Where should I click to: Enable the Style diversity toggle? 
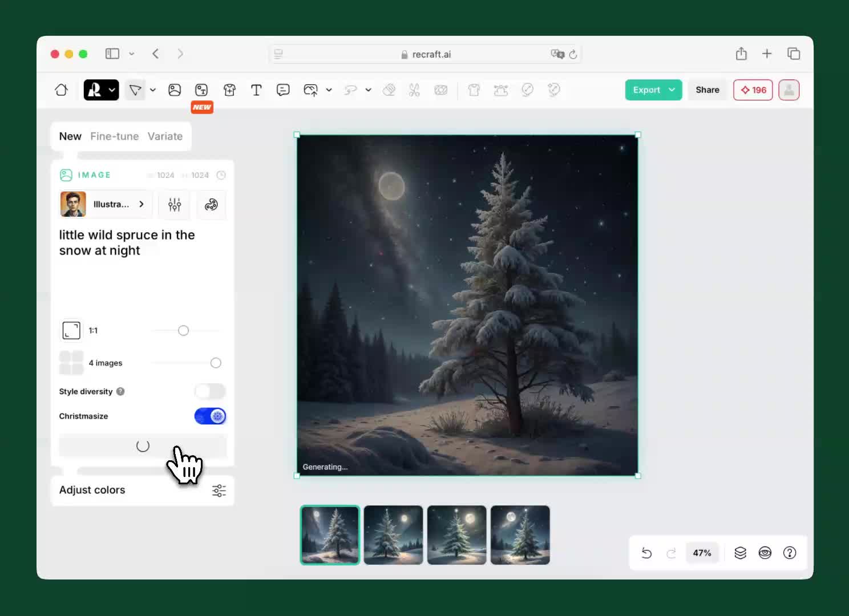click(210, 391)
